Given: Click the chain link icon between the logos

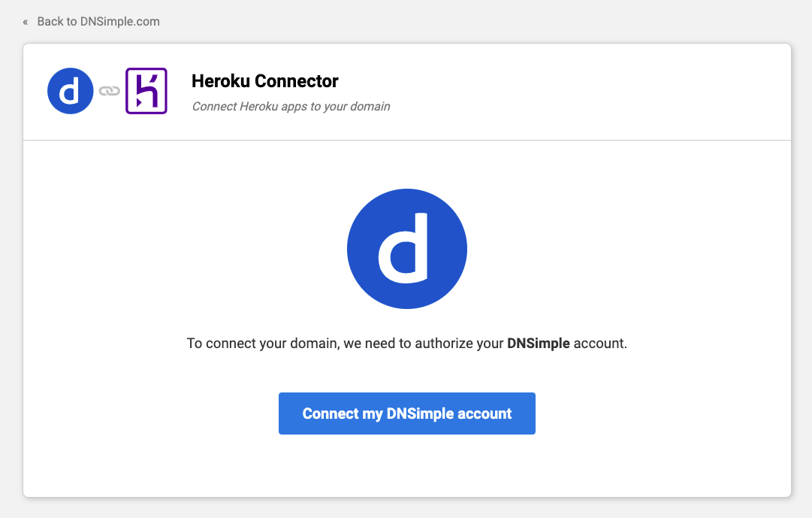Looking at the screenshot, I should (107, 90).
